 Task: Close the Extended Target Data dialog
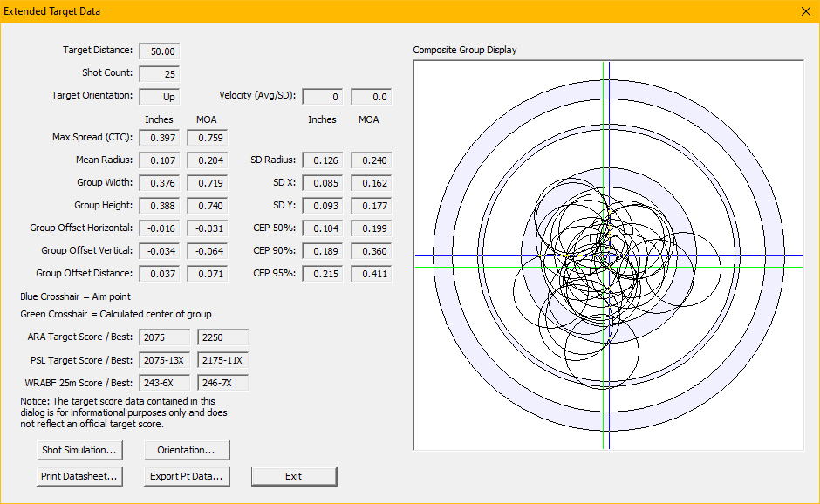pyautogui.click(x=805, y=11)
